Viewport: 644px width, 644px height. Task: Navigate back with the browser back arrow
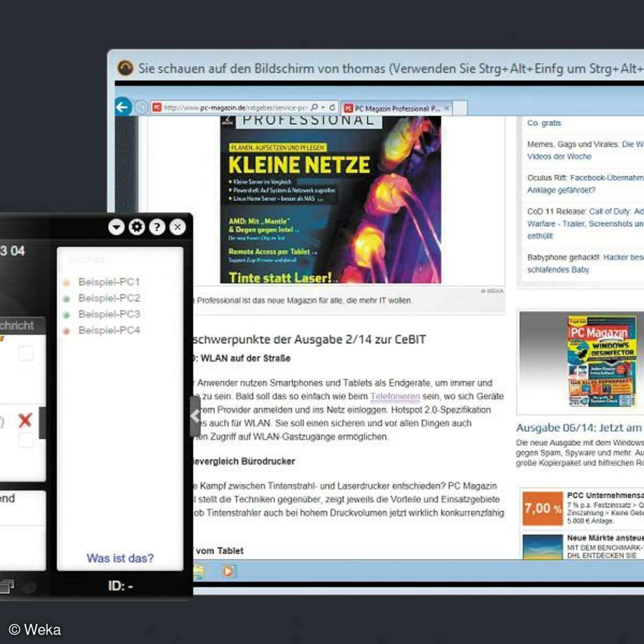122,107
